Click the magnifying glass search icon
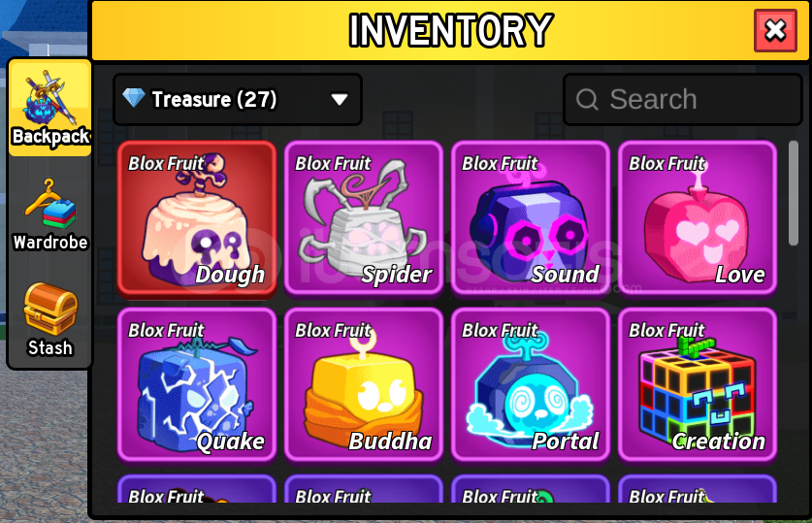 click(x=587, y=99)
